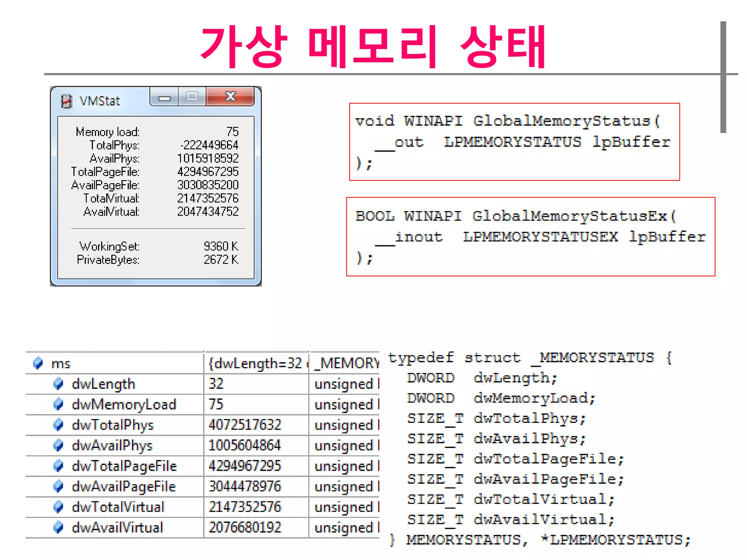
Task: Select the TotalPageFile value 4294967295 in VMStat
Action: 208,171
